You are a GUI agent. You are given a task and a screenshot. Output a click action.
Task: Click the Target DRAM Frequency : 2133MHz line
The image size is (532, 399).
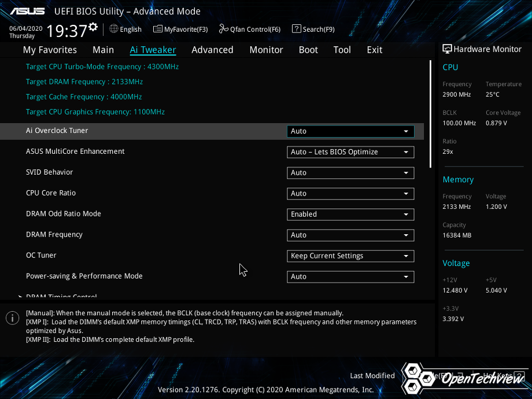(x=84, y=82)
